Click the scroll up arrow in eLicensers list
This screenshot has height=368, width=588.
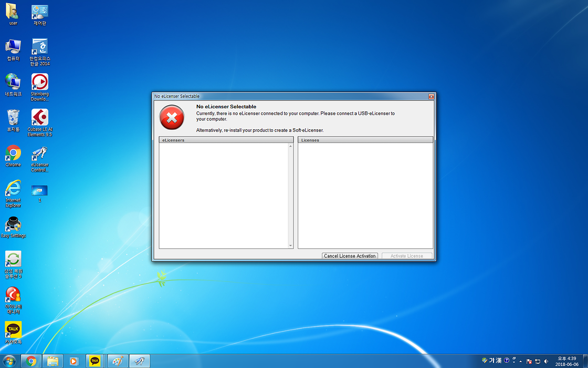click(x=290, y=147)
